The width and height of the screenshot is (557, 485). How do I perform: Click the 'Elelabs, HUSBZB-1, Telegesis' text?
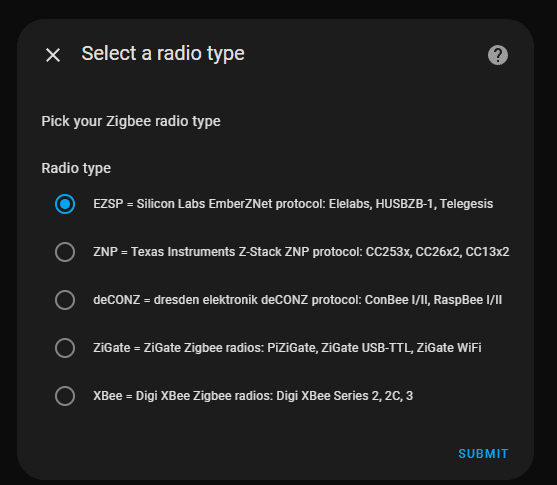click(411, 204)
